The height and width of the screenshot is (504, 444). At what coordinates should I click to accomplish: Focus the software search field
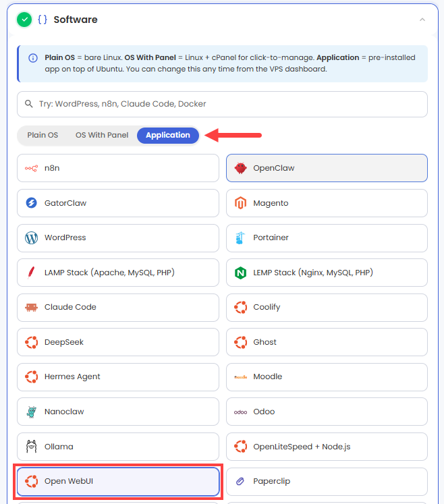point(222,104)
